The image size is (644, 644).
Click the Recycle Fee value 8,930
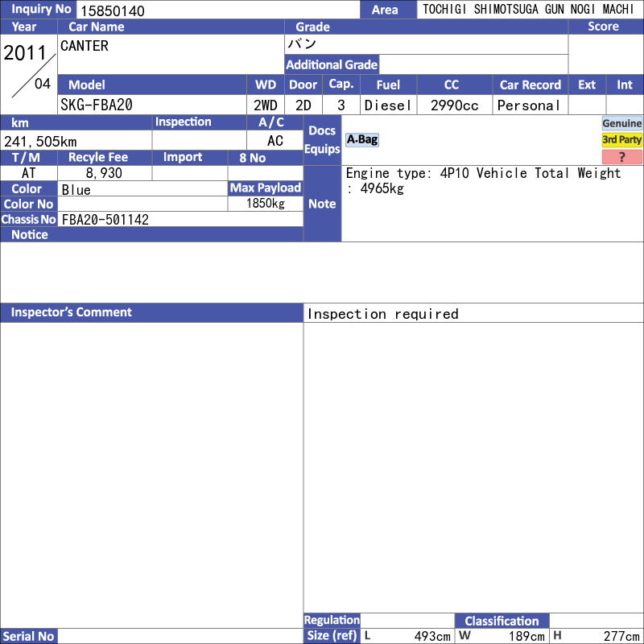104,173
